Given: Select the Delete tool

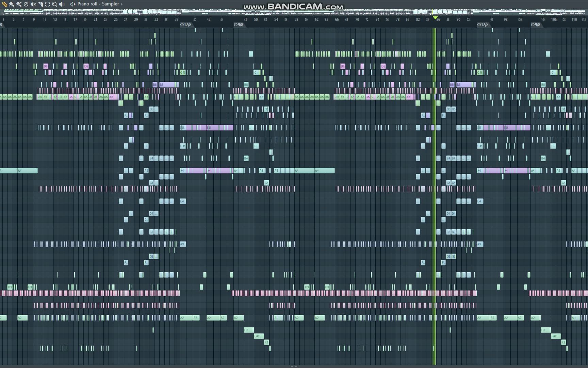Looking at the screenshot, I should point(26,4).
